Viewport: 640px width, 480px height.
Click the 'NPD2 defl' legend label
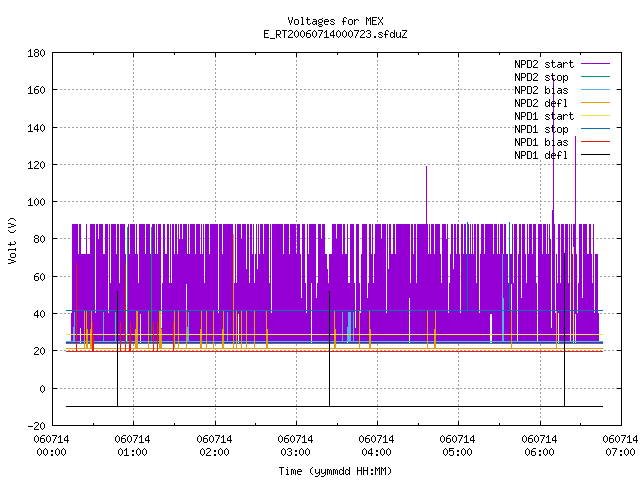click(x=541, y=103)
